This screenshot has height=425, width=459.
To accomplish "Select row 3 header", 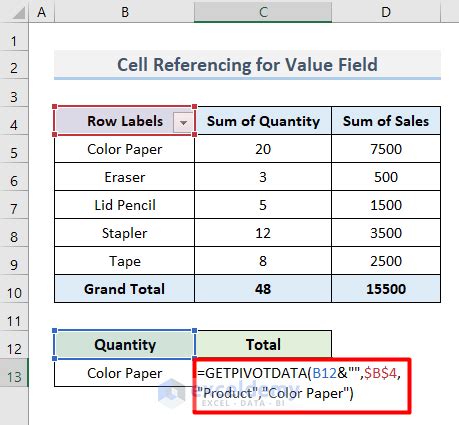I will [14, 93].
